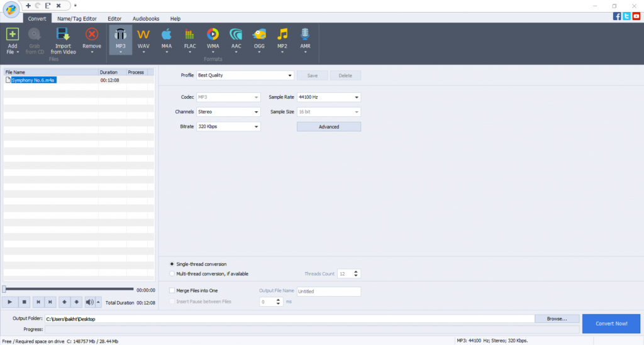Enable Multi-thread conversion option
This screenshot has height=345, width=644.
click(x=173, y=274)
